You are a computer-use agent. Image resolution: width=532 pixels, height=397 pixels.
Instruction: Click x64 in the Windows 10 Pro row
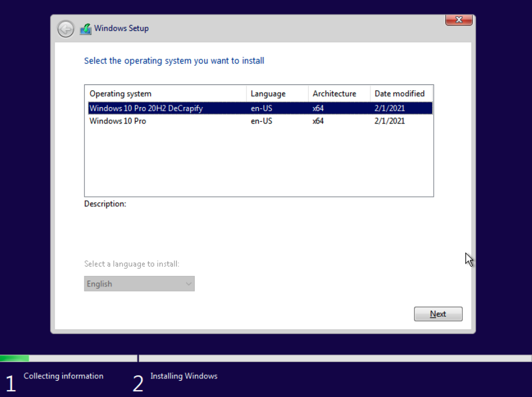(x=318, y=121)
